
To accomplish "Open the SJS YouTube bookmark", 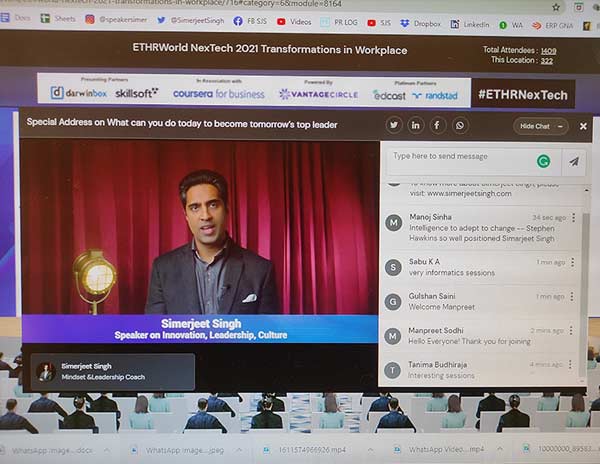I will click(x=379, y=23).
